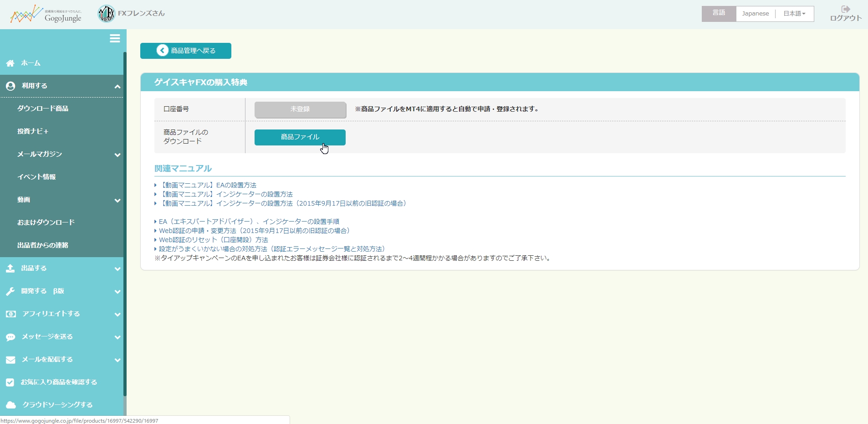Click the 商品管理へ戻る back button

click(x=186, y=51)
